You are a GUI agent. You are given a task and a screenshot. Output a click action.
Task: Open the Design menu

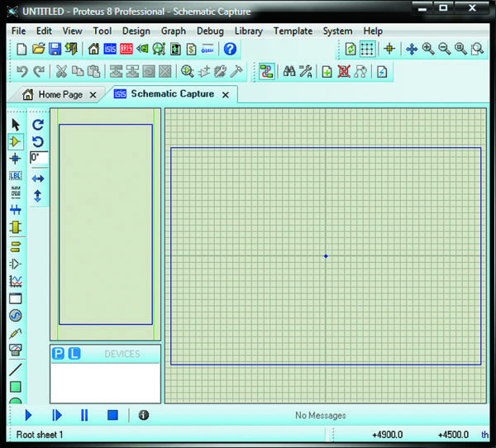136,31
